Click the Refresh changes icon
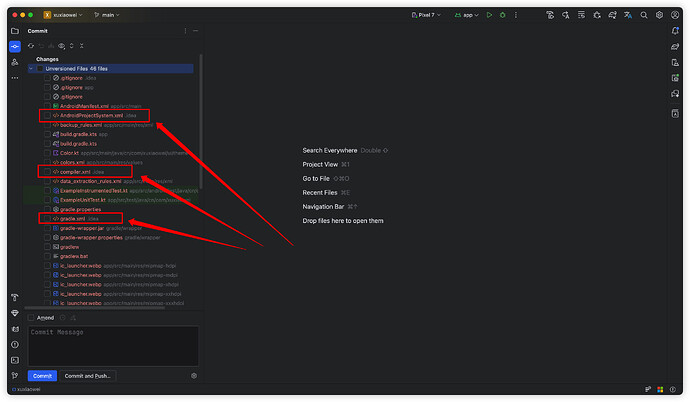The width and height of the screenshot is (690, 402). (31, 46)
